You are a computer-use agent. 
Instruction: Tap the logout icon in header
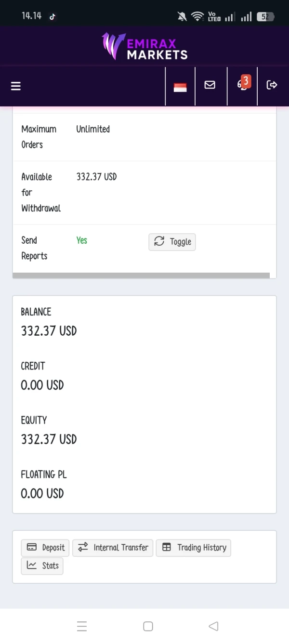point(272,85)
